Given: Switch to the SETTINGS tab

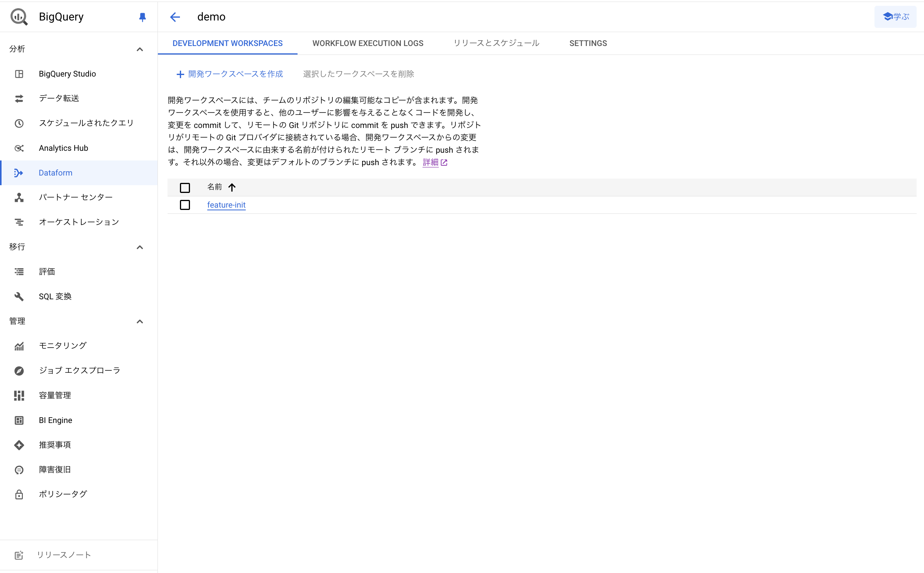Looking at the screenshot, I should (x=587, y=43).
